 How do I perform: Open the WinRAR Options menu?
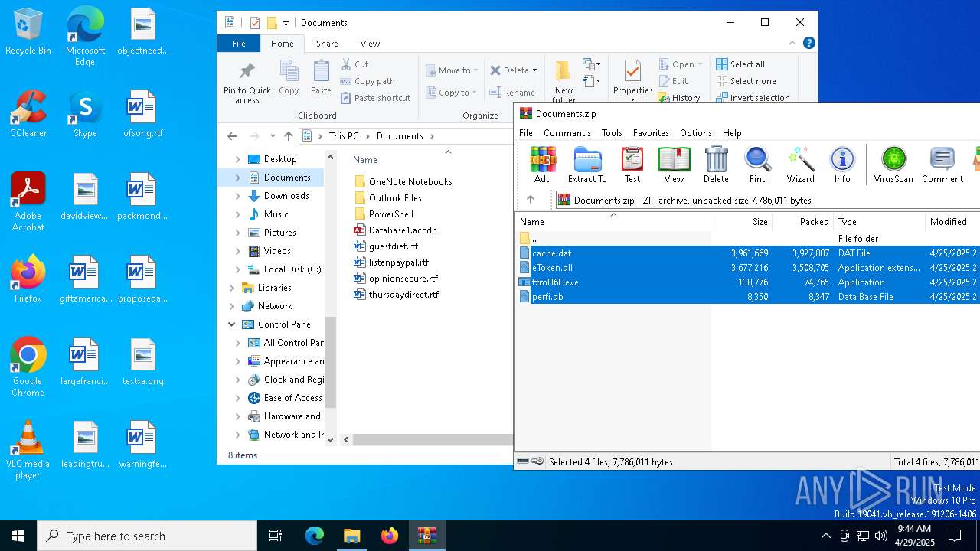click(696, 132)
